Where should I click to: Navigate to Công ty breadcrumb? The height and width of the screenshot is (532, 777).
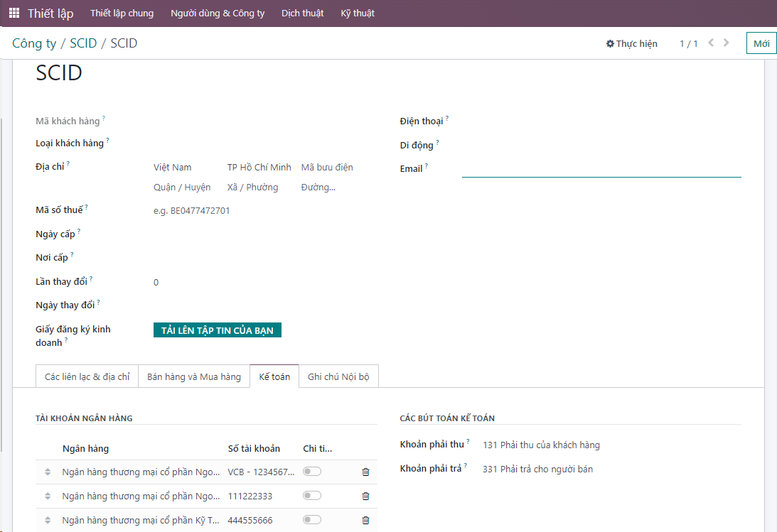pos(34,43)
